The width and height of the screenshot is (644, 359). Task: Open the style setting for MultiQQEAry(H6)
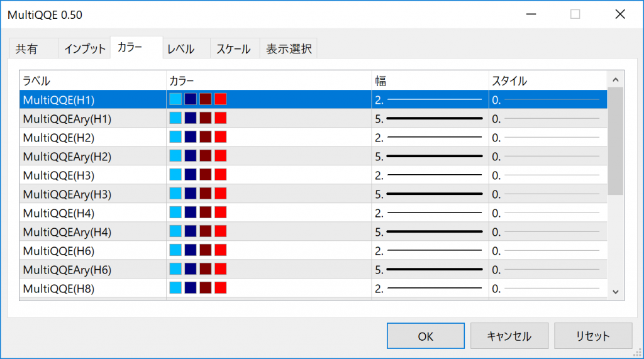(547, 270)
